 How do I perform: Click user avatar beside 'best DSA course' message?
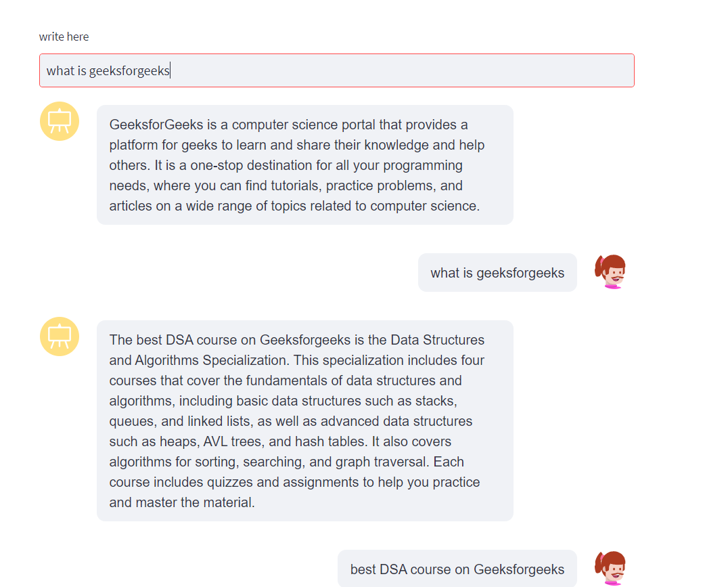point(610,568)
